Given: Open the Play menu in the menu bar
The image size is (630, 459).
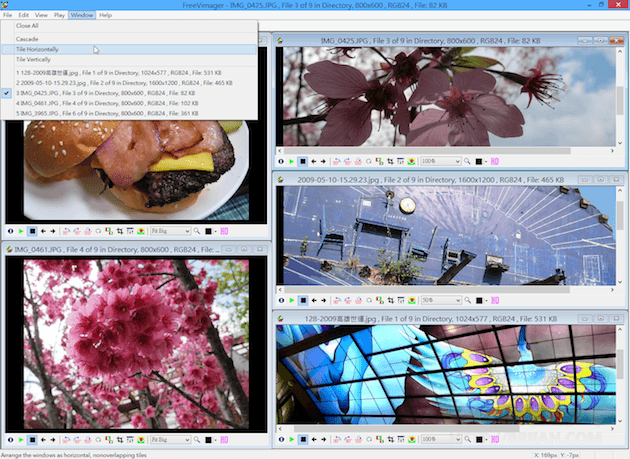Looking at the screenshot, I should 60,16.
